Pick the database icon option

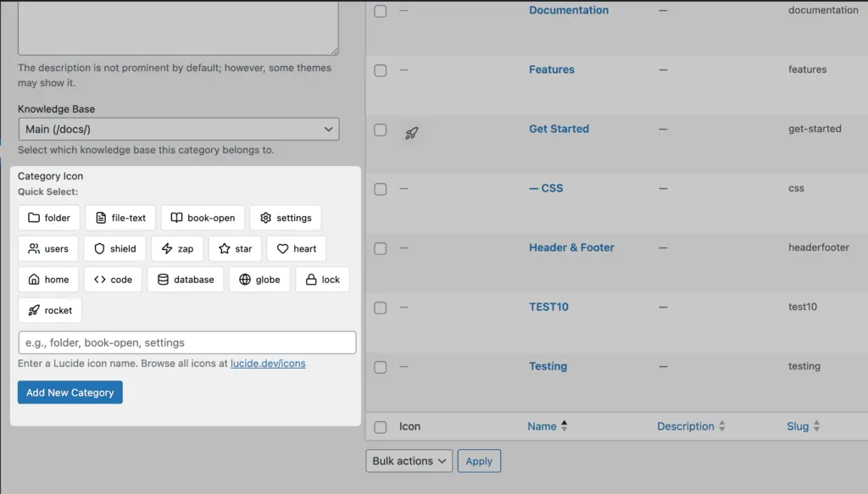[x=186, y=280]
